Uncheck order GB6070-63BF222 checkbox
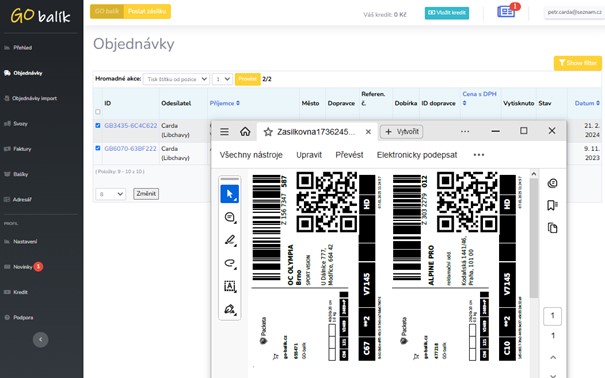The width and height of the screenshot is (605, 378). (98, 148)
